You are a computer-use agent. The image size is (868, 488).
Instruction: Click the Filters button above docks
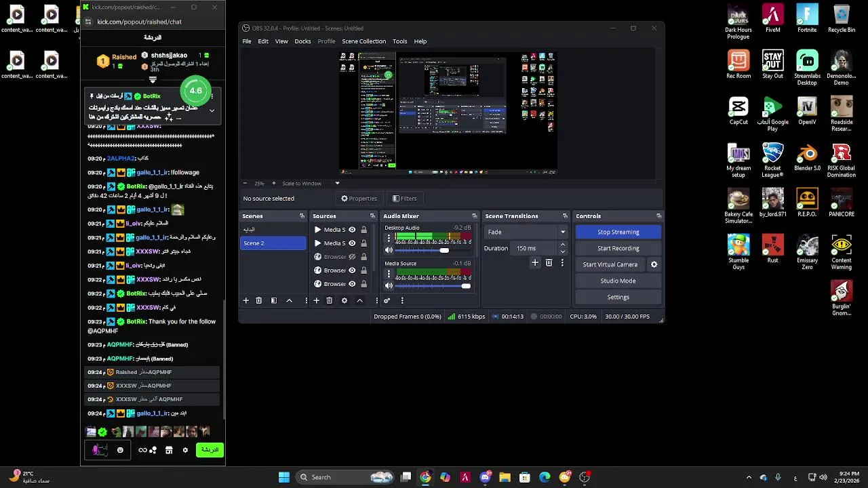pyautogui.click(x=405, y=199)
